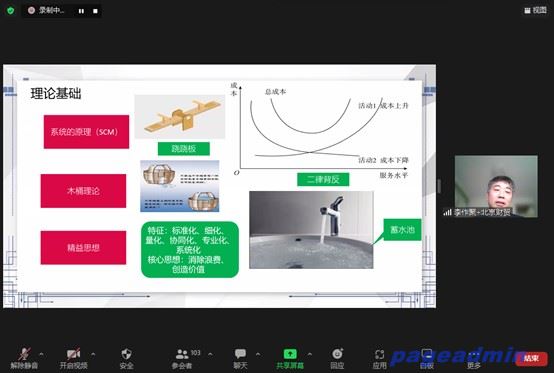Image resolution: width=554 pixels, height=373 pixels.
Task: Click the green encryption shield icon
Action: (11, 11)
